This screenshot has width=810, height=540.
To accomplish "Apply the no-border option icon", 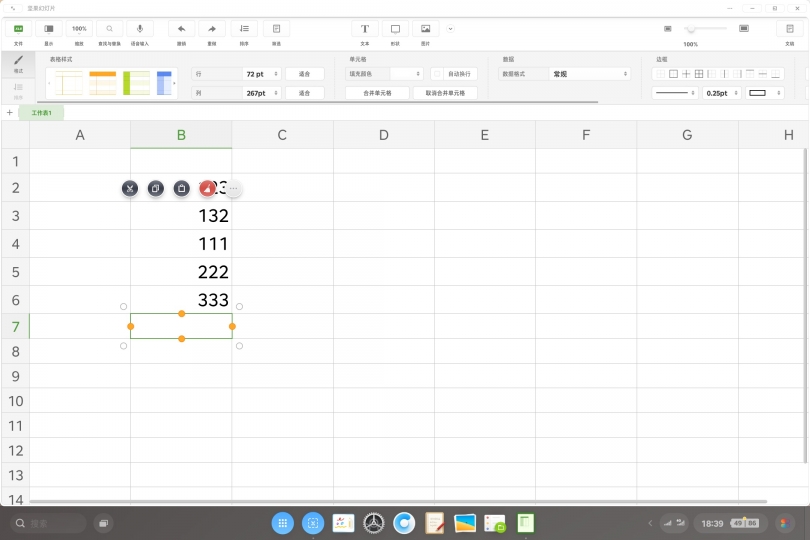I will coord(660,74).
